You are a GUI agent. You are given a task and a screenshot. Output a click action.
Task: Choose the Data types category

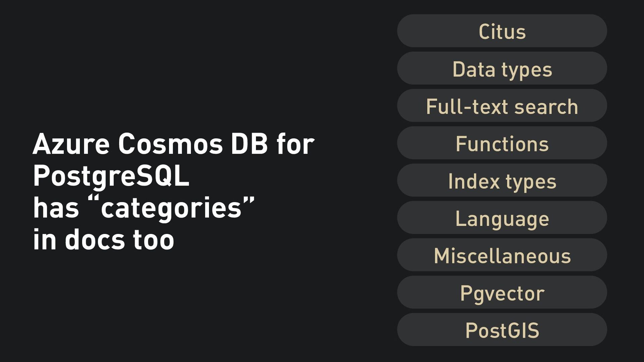click(502, 68)
